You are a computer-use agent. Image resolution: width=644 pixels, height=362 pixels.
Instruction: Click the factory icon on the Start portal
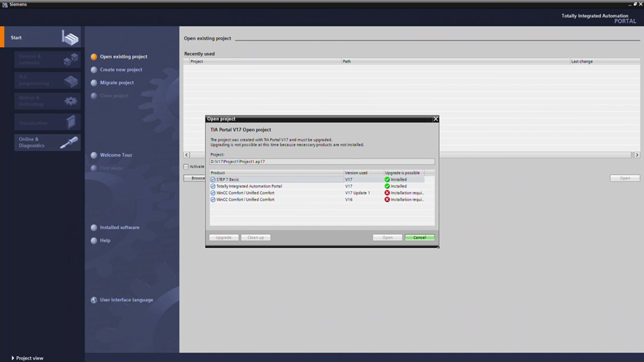pos(70,38)
